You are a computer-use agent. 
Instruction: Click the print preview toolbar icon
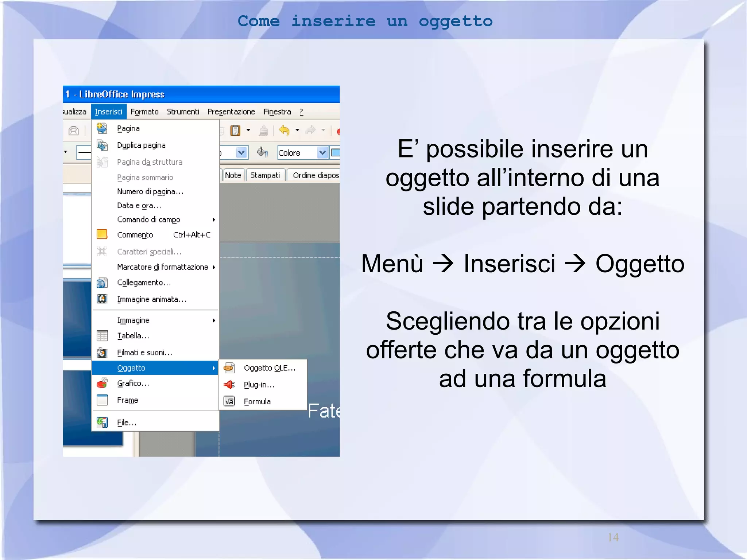[x=74, y=131]
